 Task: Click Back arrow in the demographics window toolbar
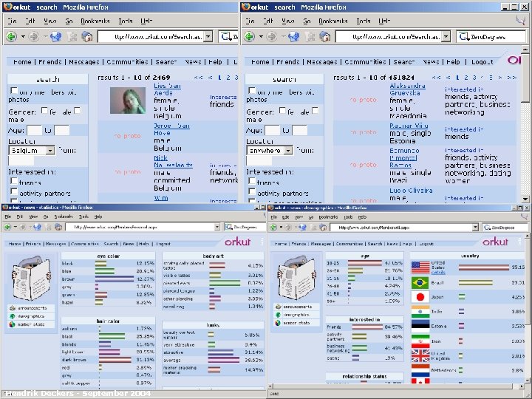(273, 228)
